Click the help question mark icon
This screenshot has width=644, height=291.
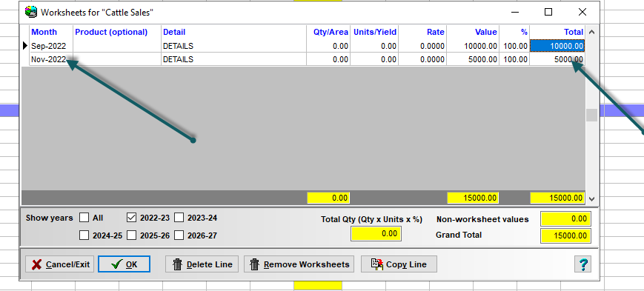click(582, 264)
